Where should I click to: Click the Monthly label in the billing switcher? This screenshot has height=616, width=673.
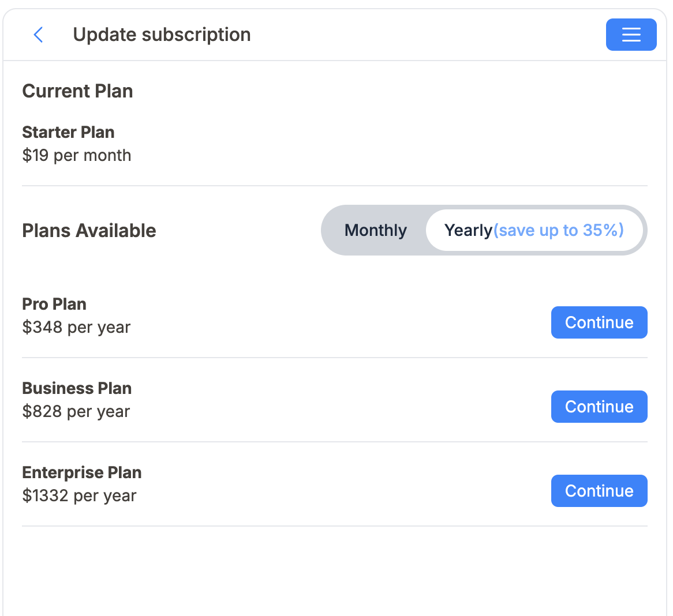click(x=375, y=230)
